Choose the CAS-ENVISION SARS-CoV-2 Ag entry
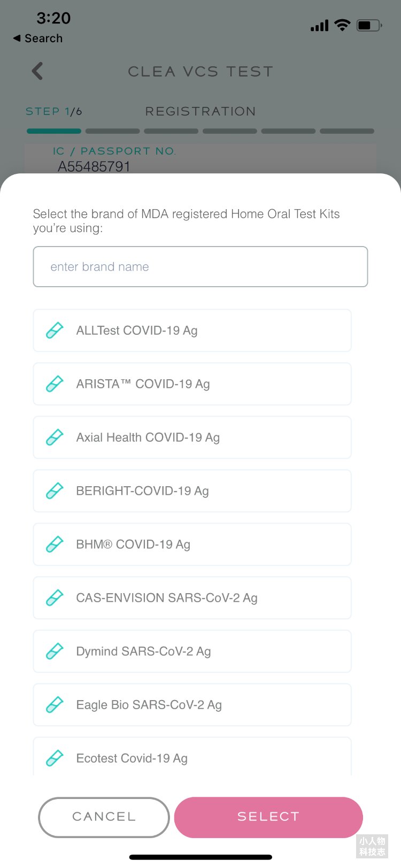 (x=192, y=598)
